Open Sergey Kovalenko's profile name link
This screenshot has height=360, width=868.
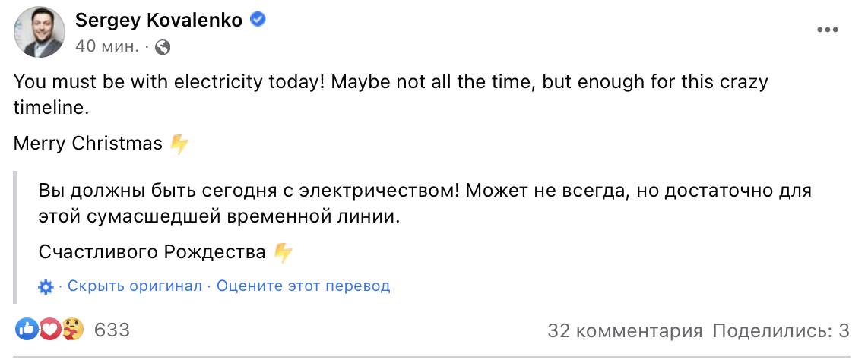[158, 21]
